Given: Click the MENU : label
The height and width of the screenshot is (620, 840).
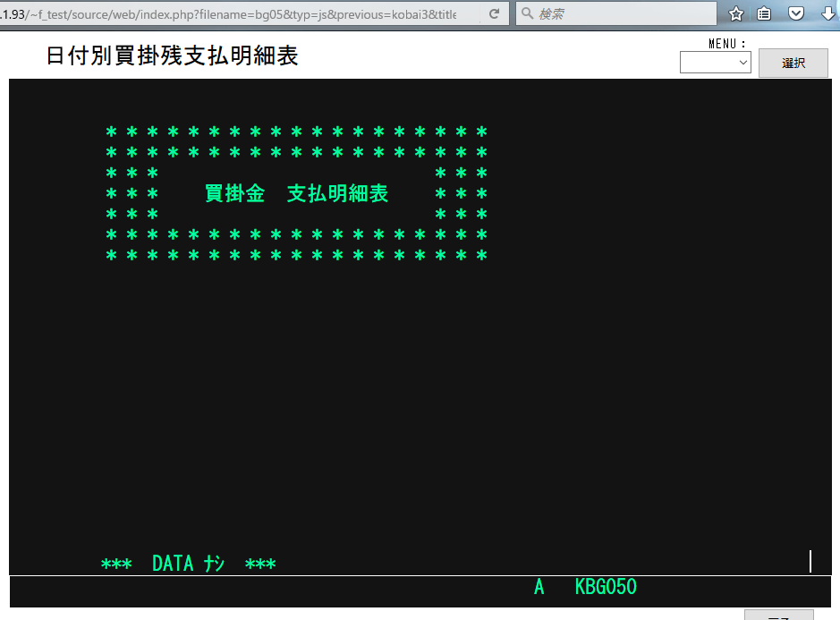Looking at the screenshot, I should click(725, 44).
